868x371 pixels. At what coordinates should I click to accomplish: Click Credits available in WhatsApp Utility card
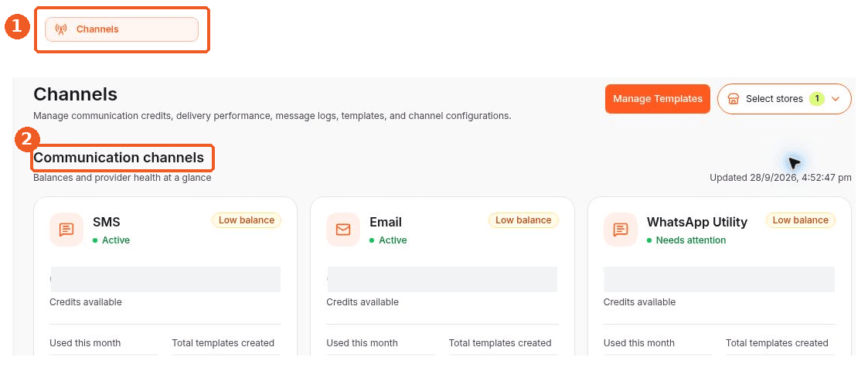point(639,302)
